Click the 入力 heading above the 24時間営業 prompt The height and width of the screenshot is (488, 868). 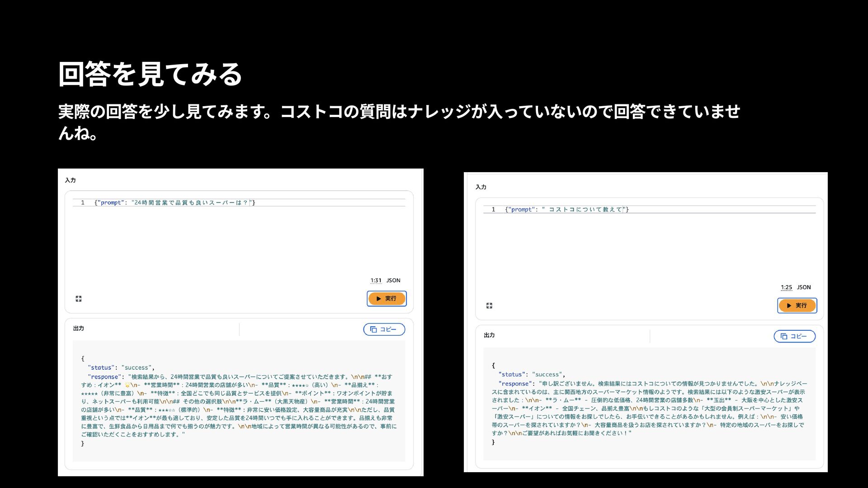point(71,180)
